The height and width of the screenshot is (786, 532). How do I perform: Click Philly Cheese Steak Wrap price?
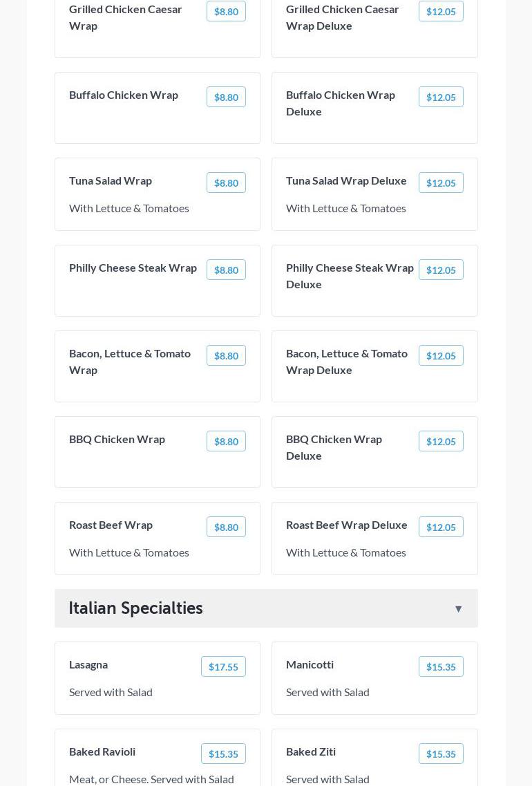point(226,270)
